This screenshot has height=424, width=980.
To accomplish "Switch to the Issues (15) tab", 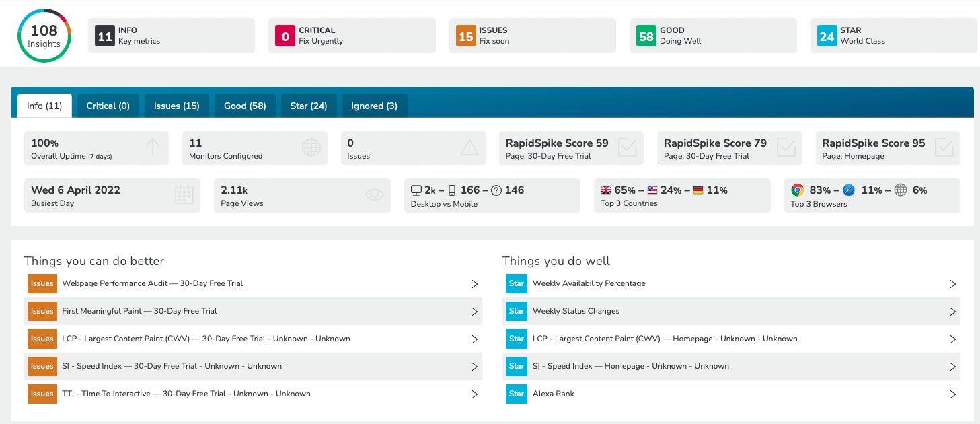I will click(x=177, y=106).
